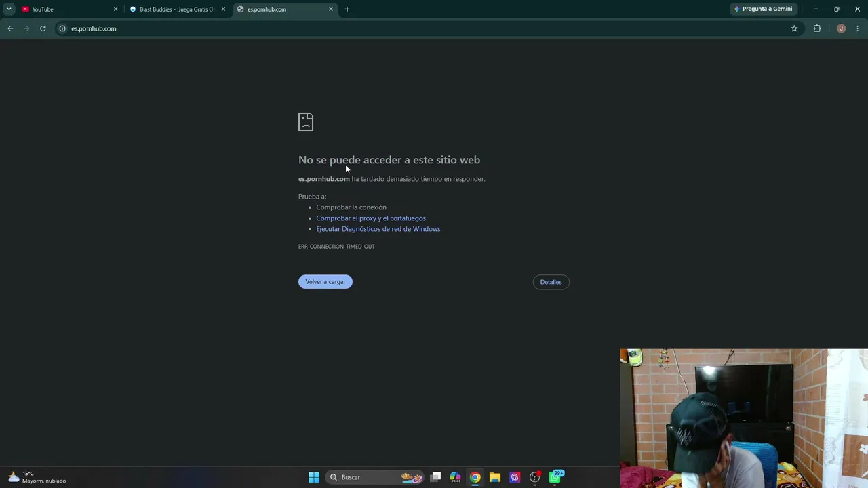
Task: Open OBS Studio from the taskbar
Action: [535, 477]
